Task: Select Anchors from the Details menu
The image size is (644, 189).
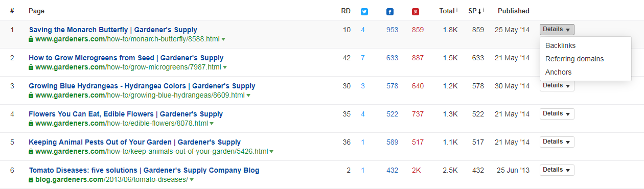Action: click(x=558, y=72)
